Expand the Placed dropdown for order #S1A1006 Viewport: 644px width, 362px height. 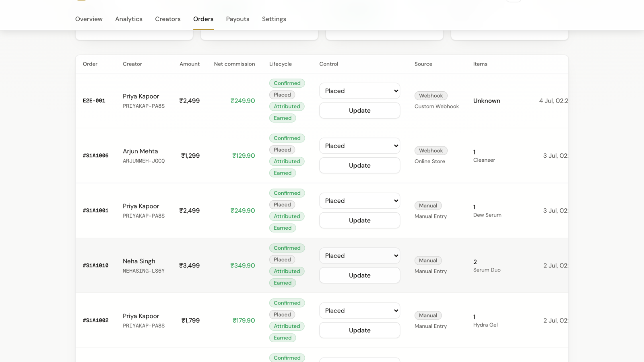360,146
